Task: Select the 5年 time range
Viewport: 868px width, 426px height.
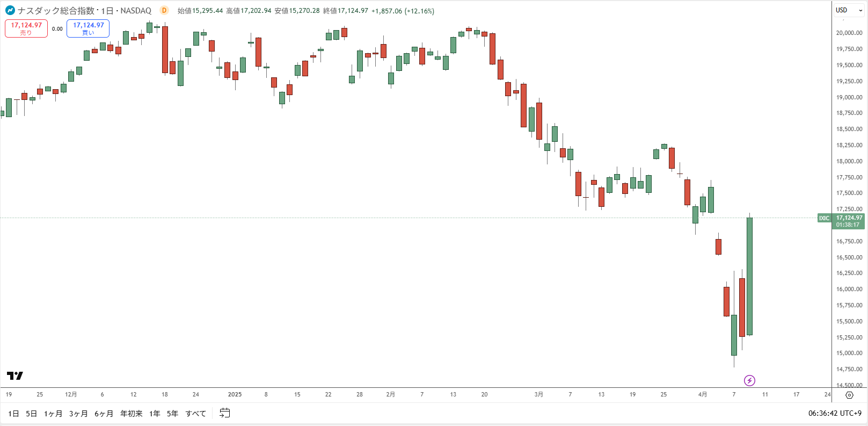Action: [x=172, y=414]
